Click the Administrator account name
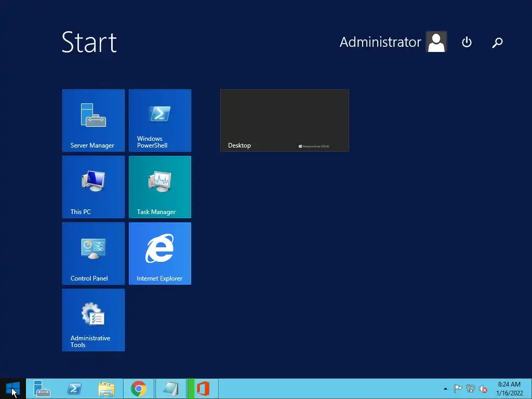Screen dimensions: 532x399 pos(380,42)
